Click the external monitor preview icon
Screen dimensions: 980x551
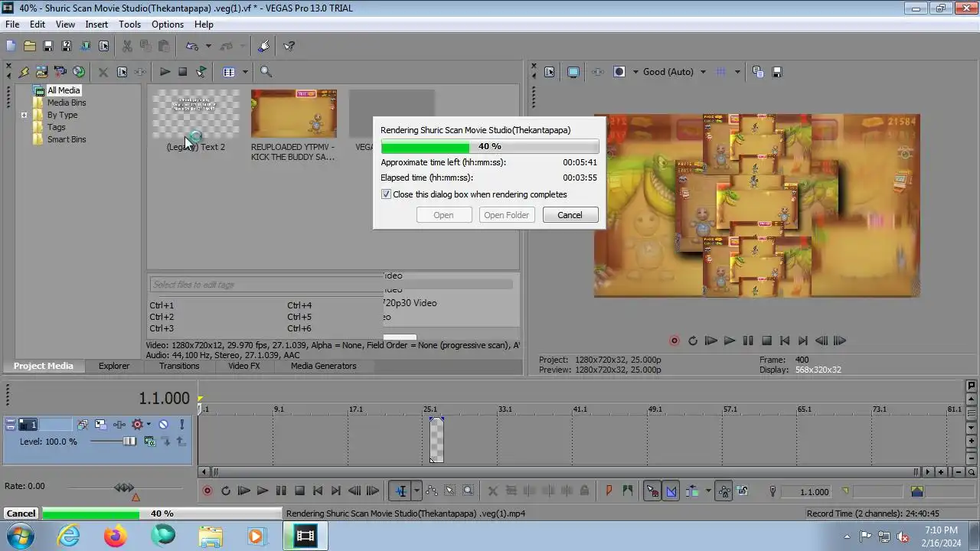tap(573, 72)
